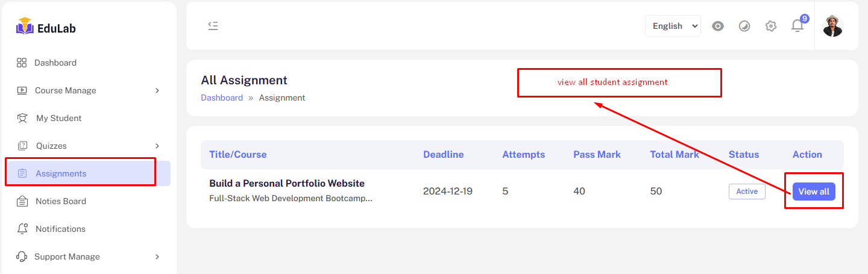Click the eye icon in the top bar
The height and width of the screenshot is (274, 868).
pos(717,26)
